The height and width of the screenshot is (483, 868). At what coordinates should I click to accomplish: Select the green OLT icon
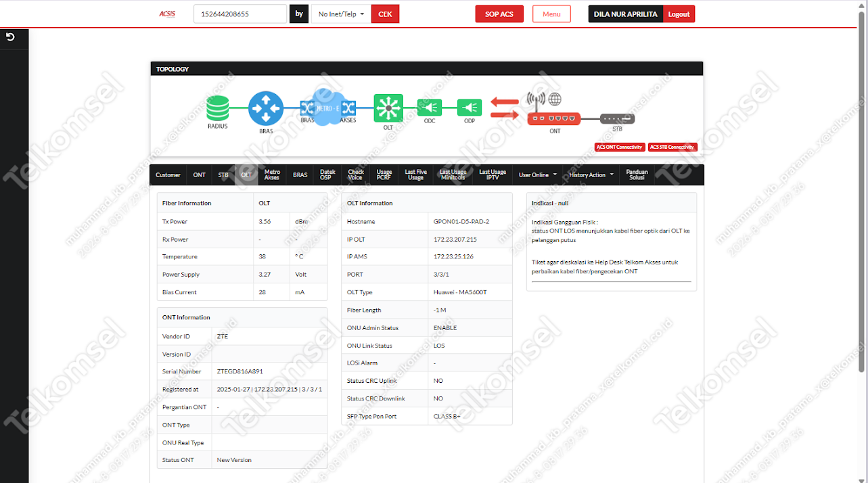point(388,108)
